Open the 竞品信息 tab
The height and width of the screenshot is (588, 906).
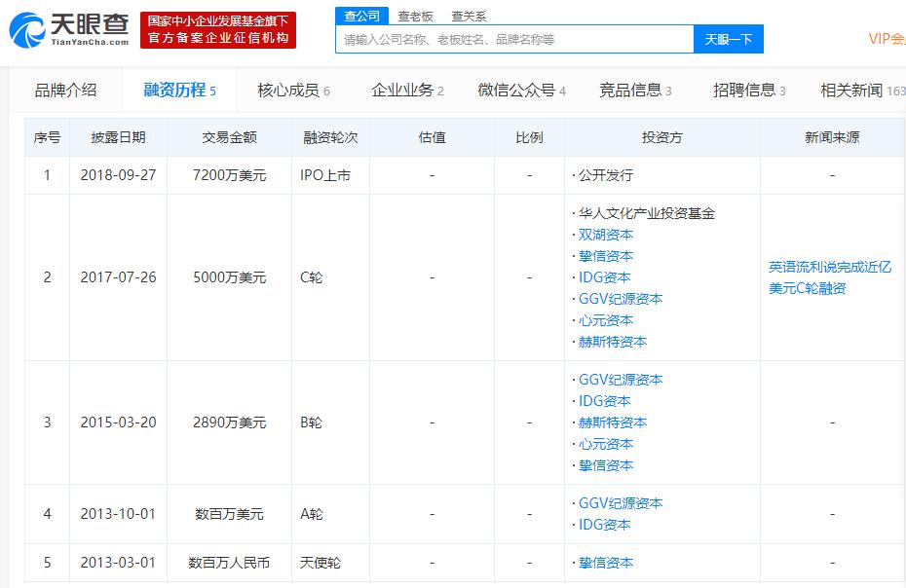pos(635,91)
